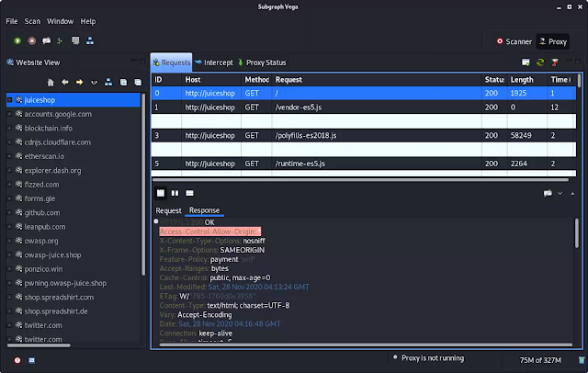Select the side-by-side layout icon
The image size is (588, 373).
point(175,193)
